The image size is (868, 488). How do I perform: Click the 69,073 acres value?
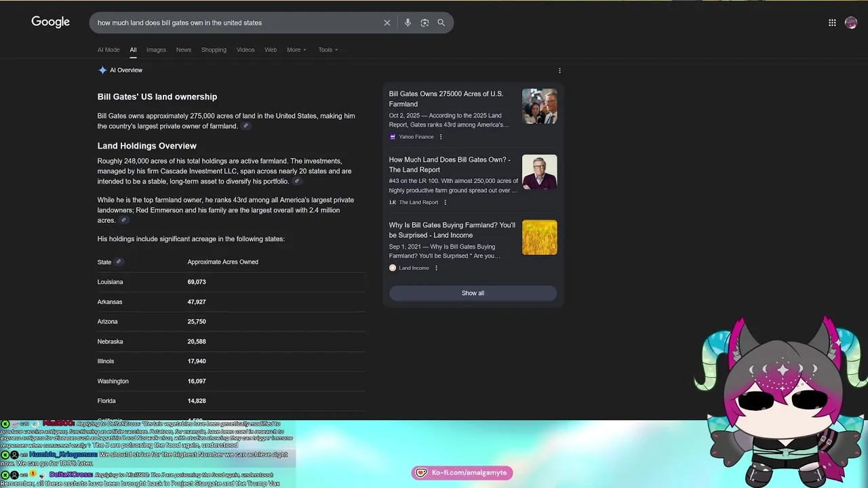197,282
